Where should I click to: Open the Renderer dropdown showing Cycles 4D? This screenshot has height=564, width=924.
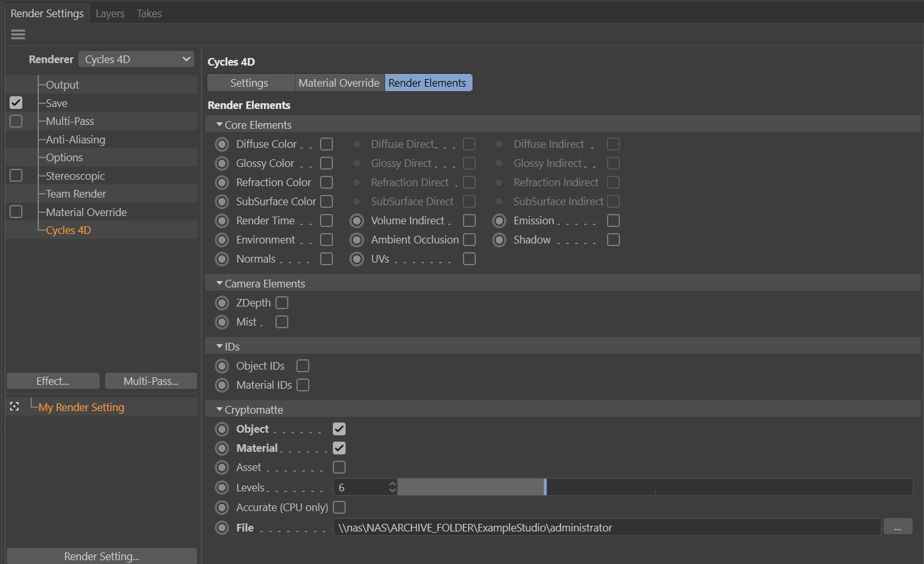point(136,59)
